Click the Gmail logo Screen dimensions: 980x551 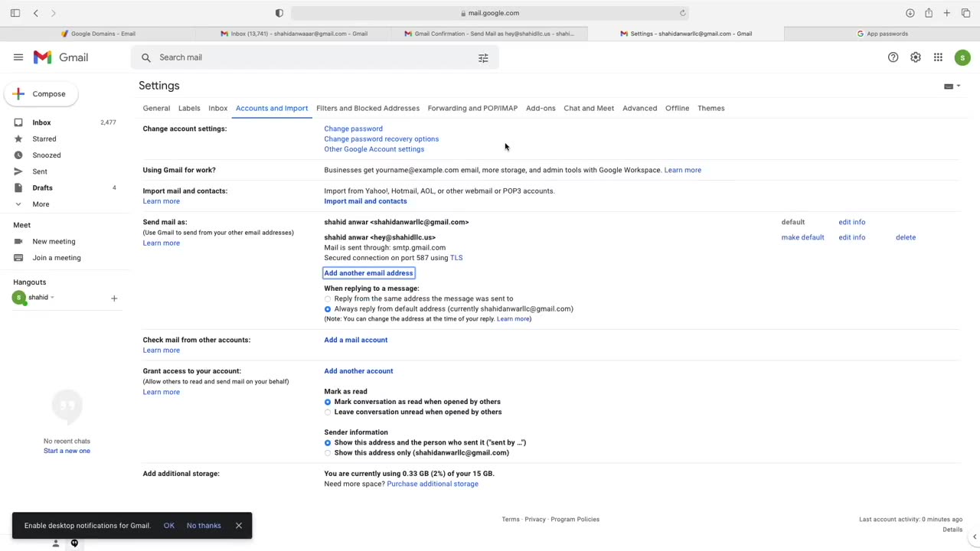point(61,57)
